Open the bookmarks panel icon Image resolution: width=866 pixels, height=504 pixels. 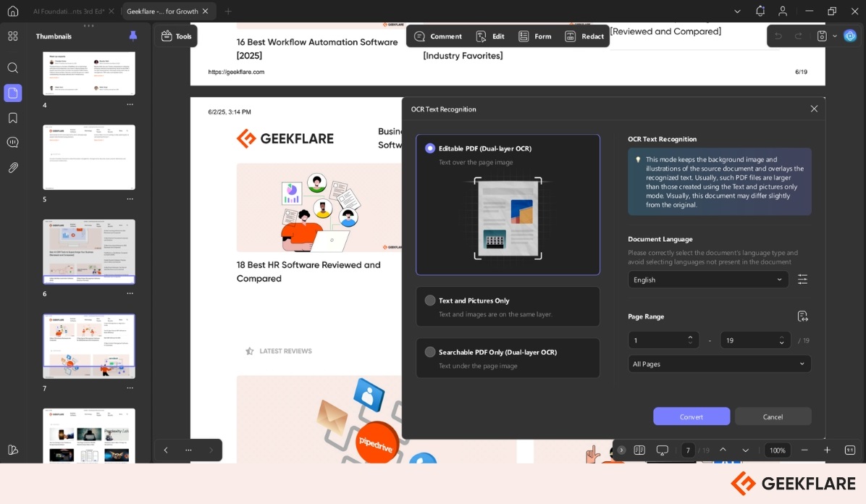[13, 118]
